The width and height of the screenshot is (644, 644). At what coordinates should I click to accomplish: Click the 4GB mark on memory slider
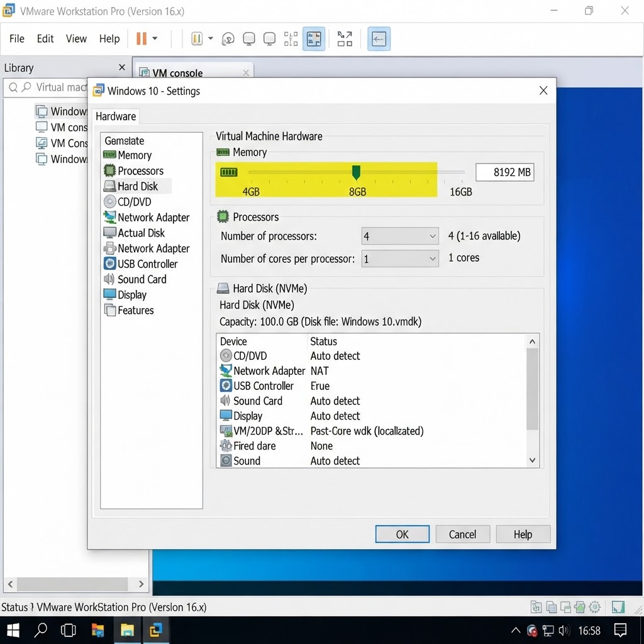point(251,192)
